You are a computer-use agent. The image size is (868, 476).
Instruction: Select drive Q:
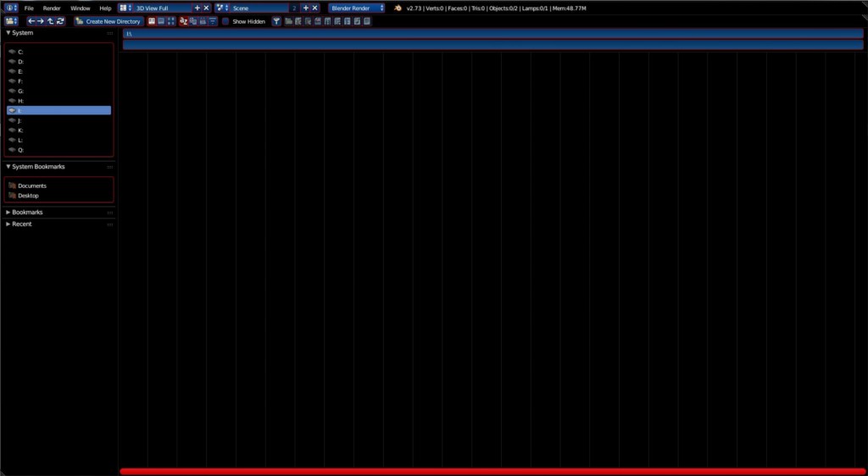click(x=58, y=150)
